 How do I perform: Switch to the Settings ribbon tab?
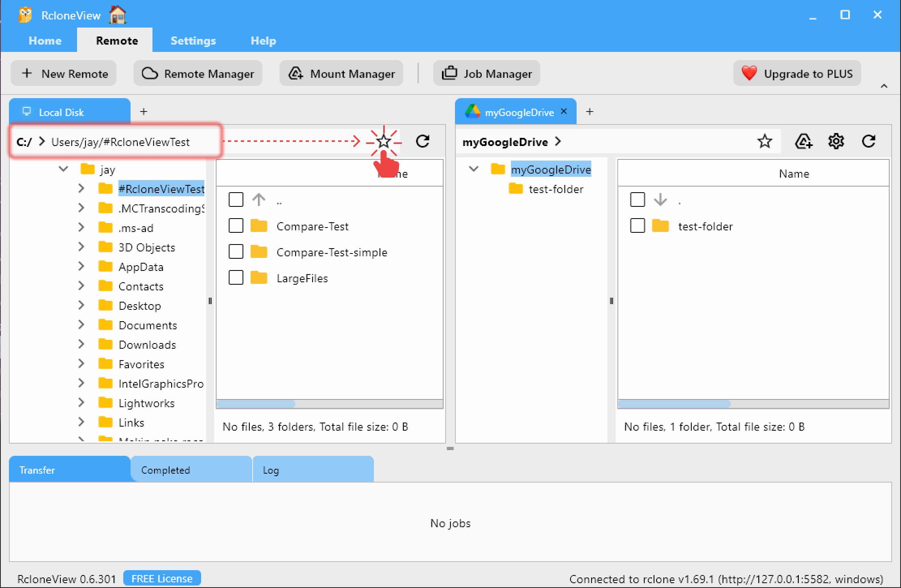(x=193, y=41)
